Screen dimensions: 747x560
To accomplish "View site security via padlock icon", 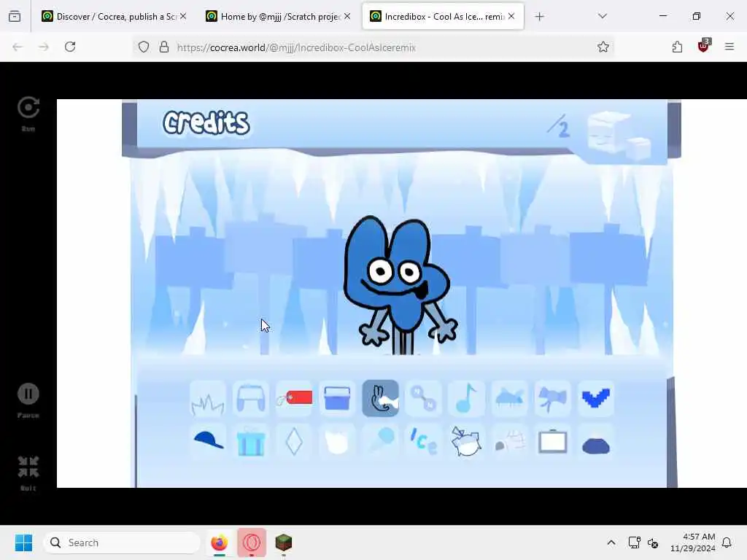I will [x=164, y=47].
